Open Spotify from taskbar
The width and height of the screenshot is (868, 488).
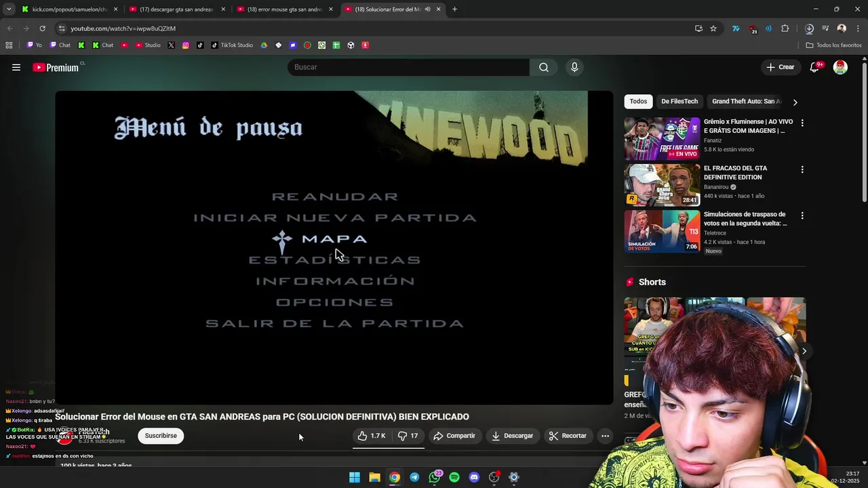click(x=454, y=477)
